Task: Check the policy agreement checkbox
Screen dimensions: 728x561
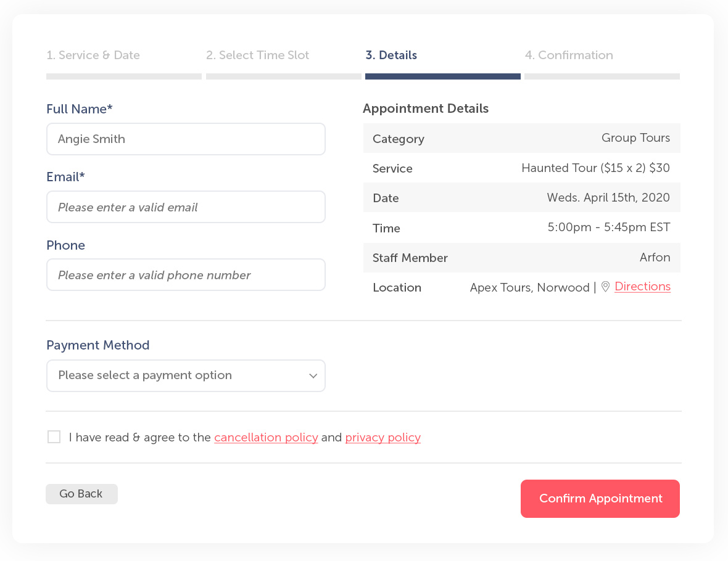Action: [x=54, y=436]
